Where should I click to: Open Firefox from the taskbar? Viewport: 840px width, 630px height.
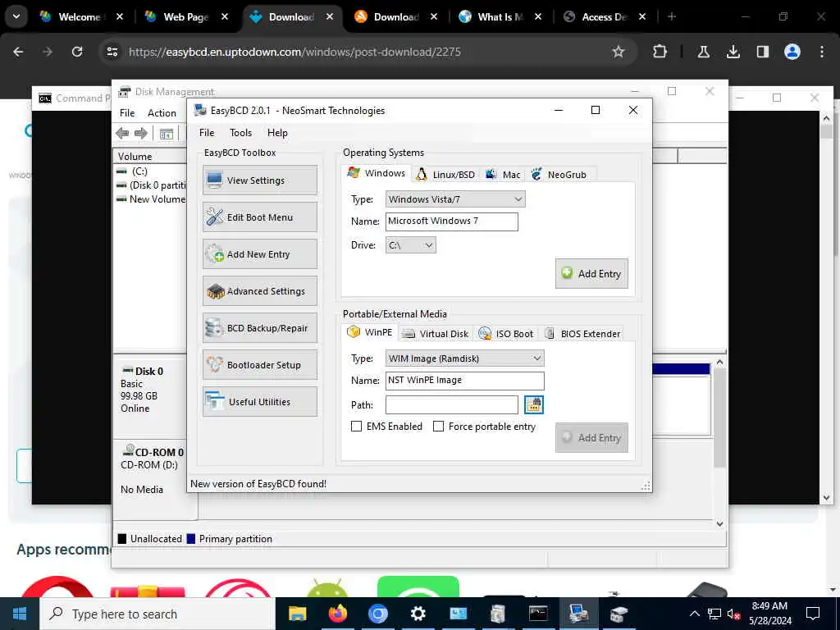337,614
